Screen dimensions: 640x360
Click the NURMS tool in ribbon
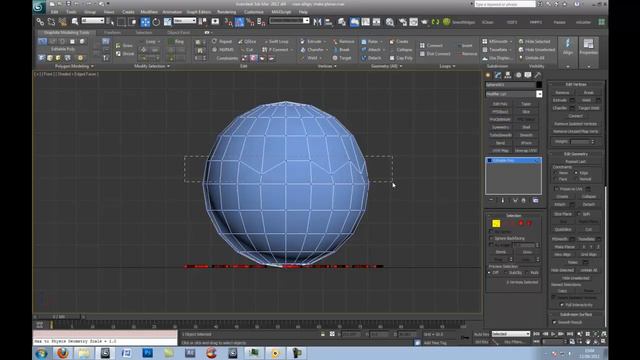pos(223,50)
